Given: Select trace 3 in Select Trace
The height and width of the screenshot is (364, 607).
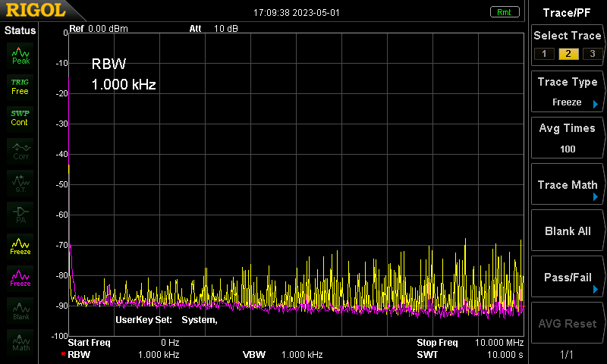Looking at the screenshot, I should [593, 54].
